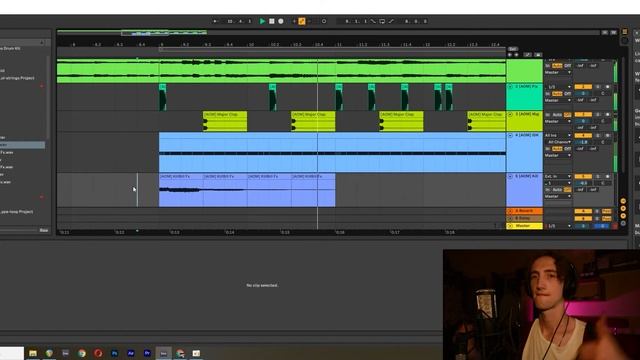Click the Stop button in transport
Screen dimensions: 640x360
click(x=272, y=21)
